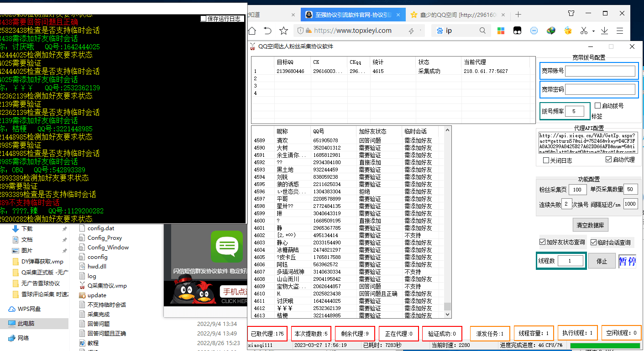Image resolution: width=644 pixels, height=351 pixels.
Task: Click the fans list vertical scrollbar
Action: tap(447, 222)
